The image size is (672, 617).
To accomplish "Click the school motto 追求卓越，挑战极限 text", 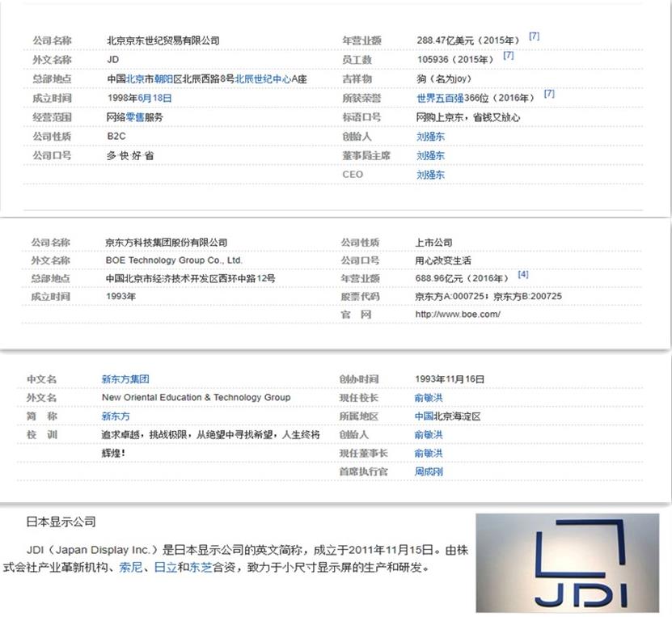I will (x=144, y=434).
